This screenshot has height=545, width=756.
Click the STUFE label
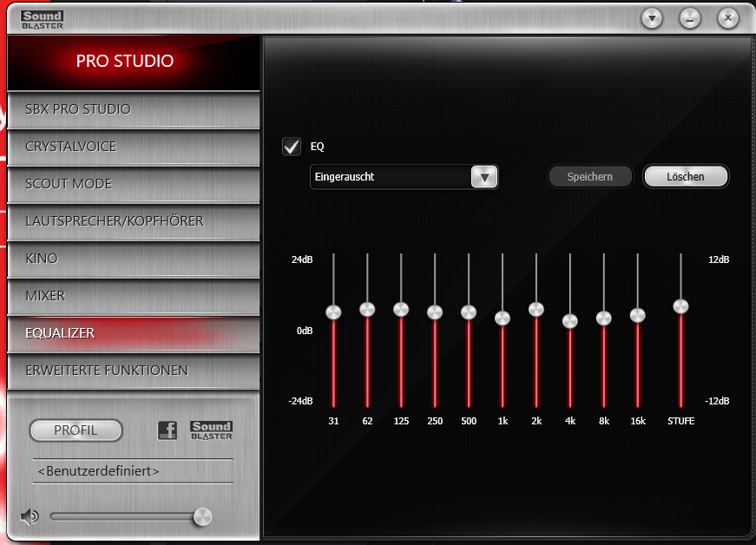pyautogui.click(x=680, y=421)
